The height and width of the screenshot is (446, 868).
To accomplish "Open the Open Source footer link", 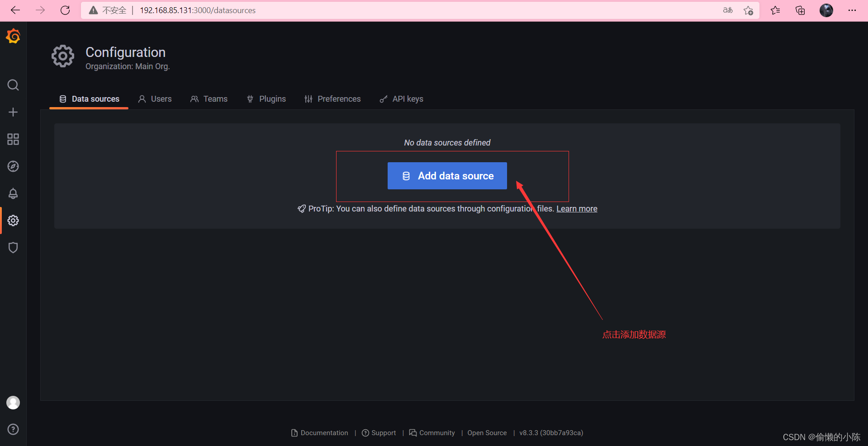I will [x=487, y=433].
